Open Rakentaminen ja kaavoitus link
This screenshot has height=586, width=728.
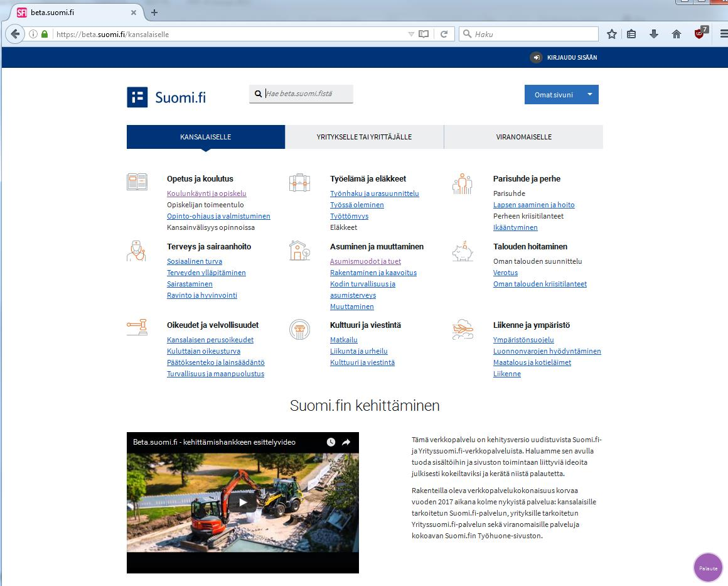click(373, 273)
